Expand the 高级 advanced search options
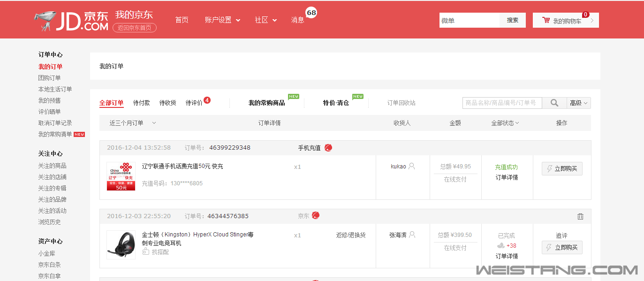This screenshot has width=644, height=281. (x=579, y=103)
